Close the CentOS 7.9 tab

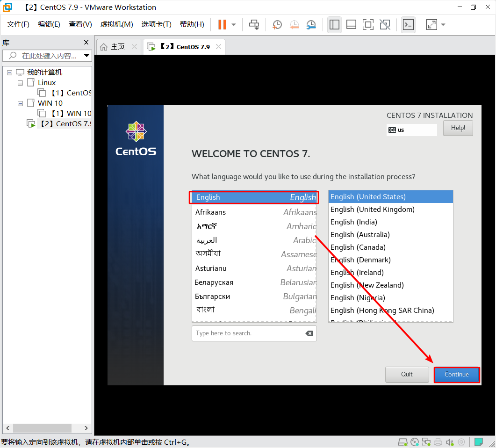coord(218,46)
